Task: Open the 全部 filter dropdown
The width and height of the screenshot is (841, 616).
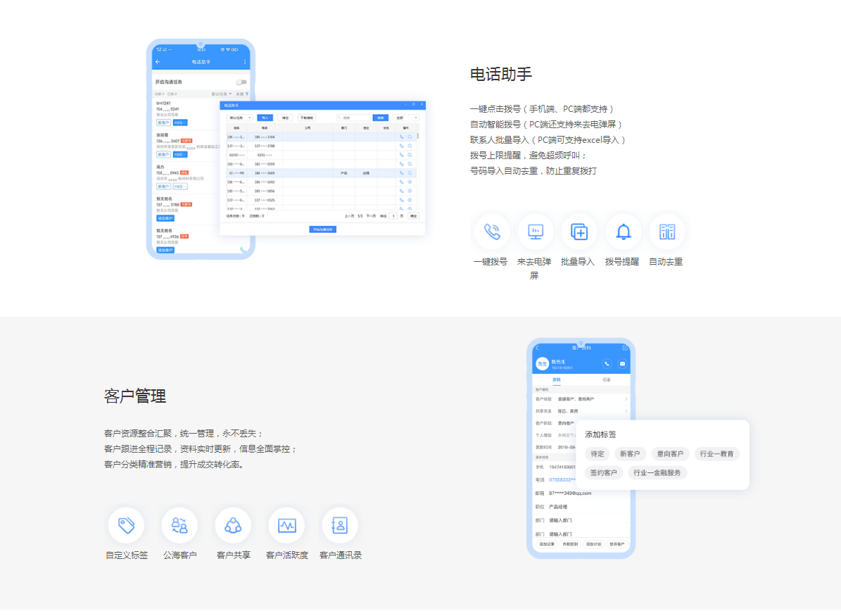Action: pyautogui.click(x=406, y=118)
